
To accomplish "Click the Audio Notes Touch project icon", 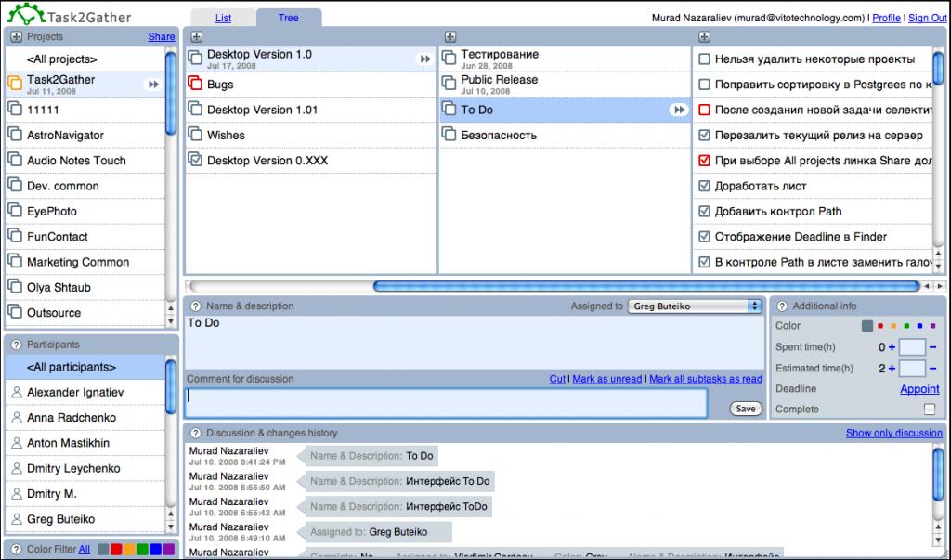I will coord(15,160).
